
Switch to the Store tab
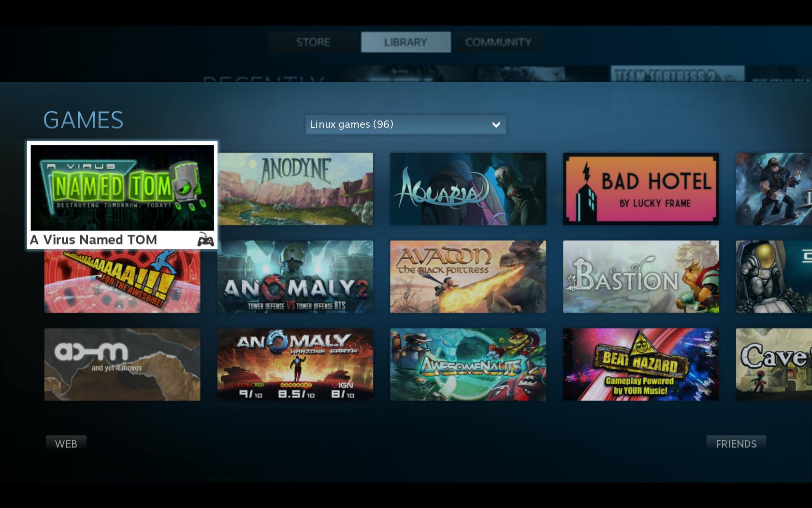click(313, 42)
